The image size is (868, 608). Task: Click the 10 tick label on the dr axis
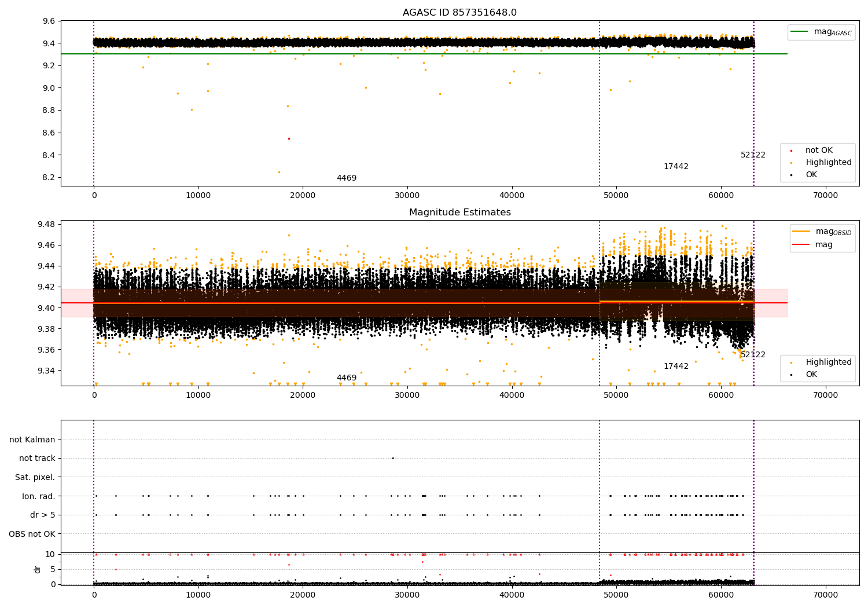tap(50, 554)
